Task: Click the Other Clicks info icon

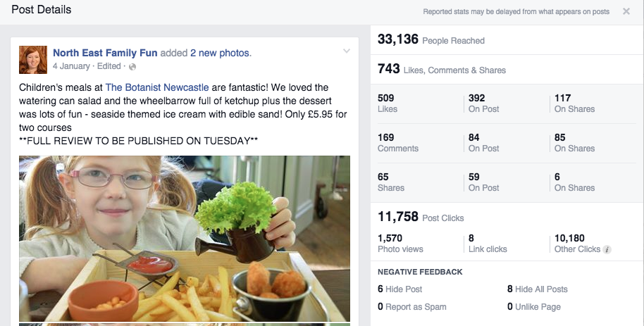Action: pos(607,249)
